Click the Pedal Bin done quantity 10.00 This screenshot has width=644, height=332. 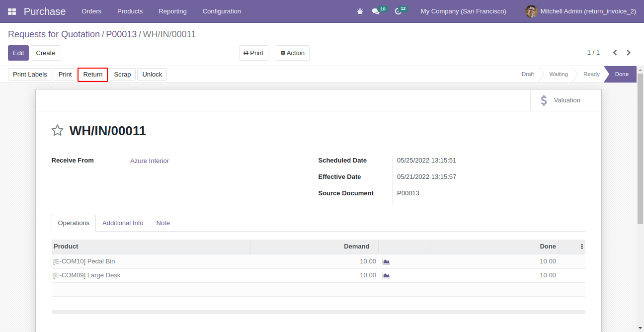coord(548,261)
